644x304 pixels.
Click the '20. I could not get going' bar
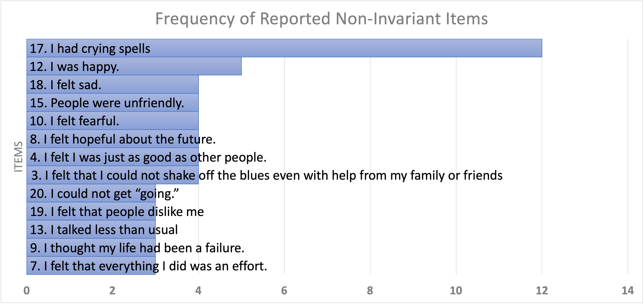point(91,193)
